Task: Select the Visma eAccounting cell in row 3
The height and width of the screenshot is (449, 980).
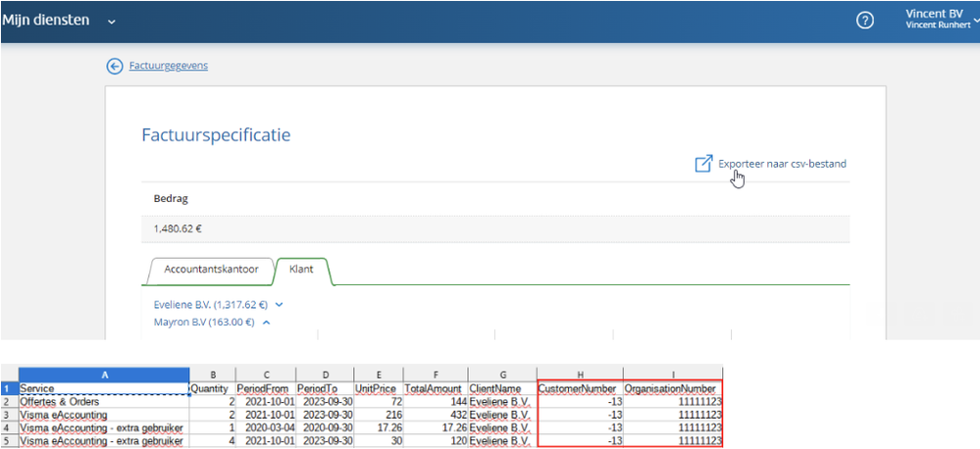Action: pyautogui.click(x=104, y=415)
